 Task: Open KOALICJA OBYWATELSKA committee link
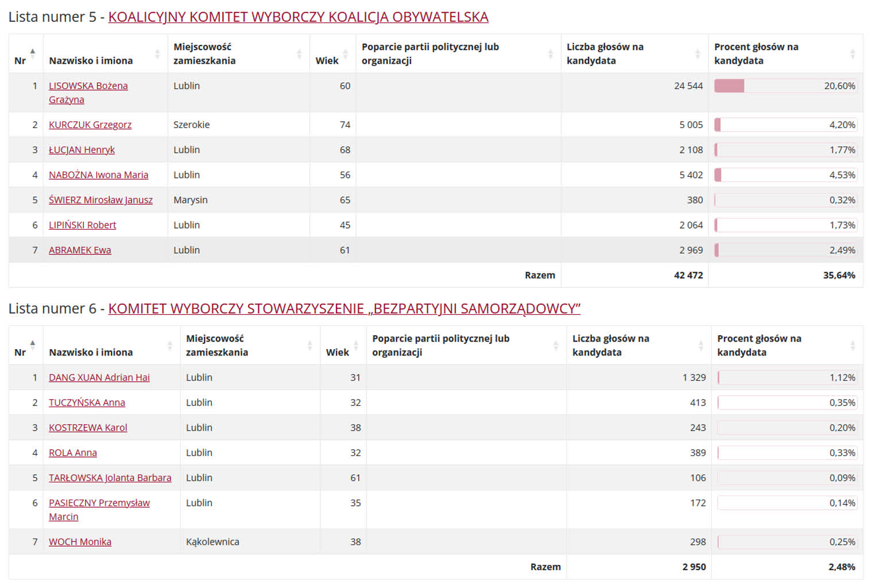[x=299, y=17]
